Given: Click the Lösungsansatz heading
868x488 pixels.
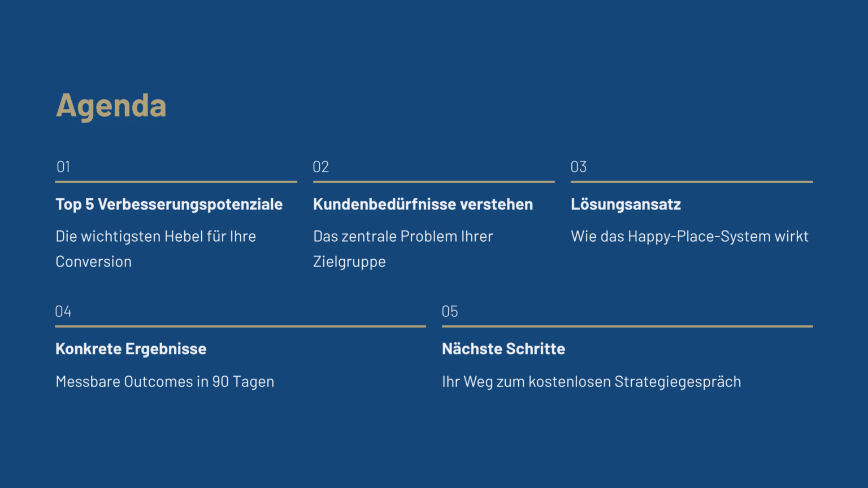Looking at the screenshot, I should coord(626,204).
